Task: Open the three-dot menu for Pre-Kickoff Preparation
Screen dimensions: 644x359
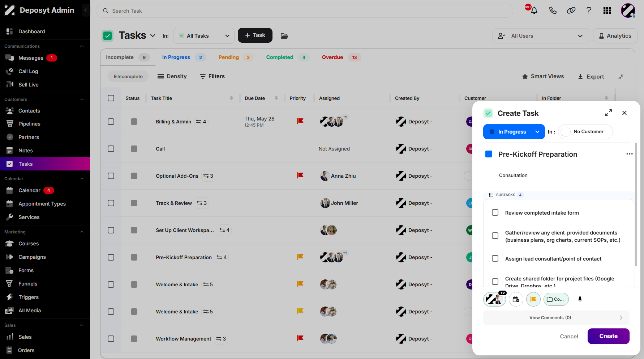Action: point(630,154)
